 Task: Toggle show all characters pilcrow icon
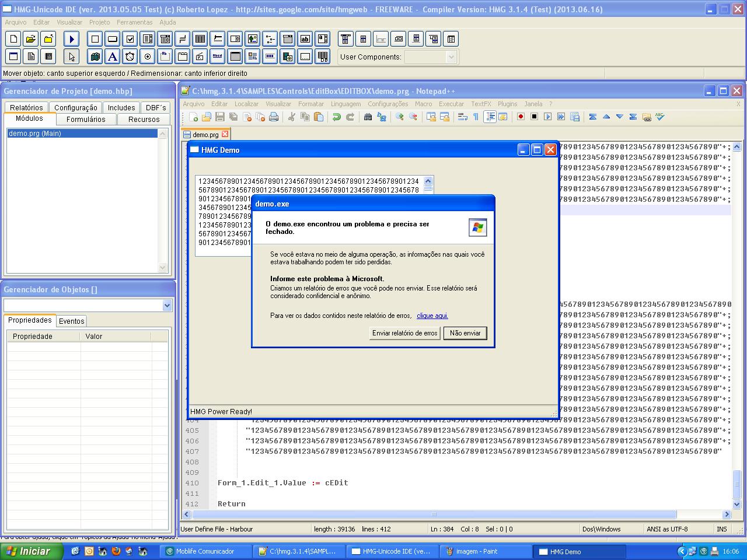pos(476,117)
